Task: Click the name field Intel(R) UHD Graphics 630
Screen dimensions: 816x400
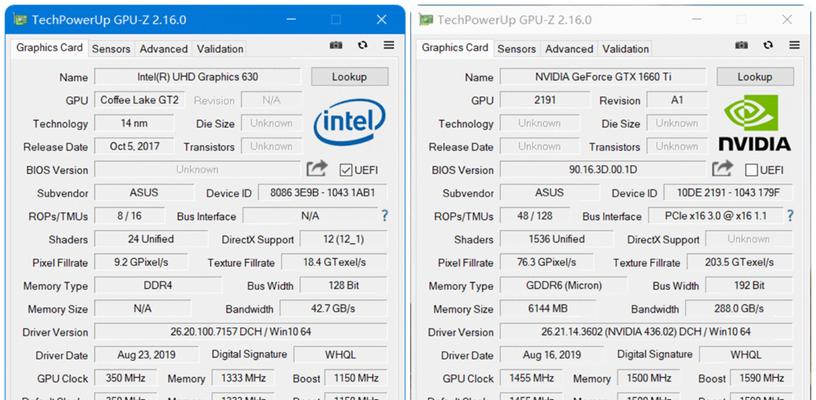Action: [197, 76]
